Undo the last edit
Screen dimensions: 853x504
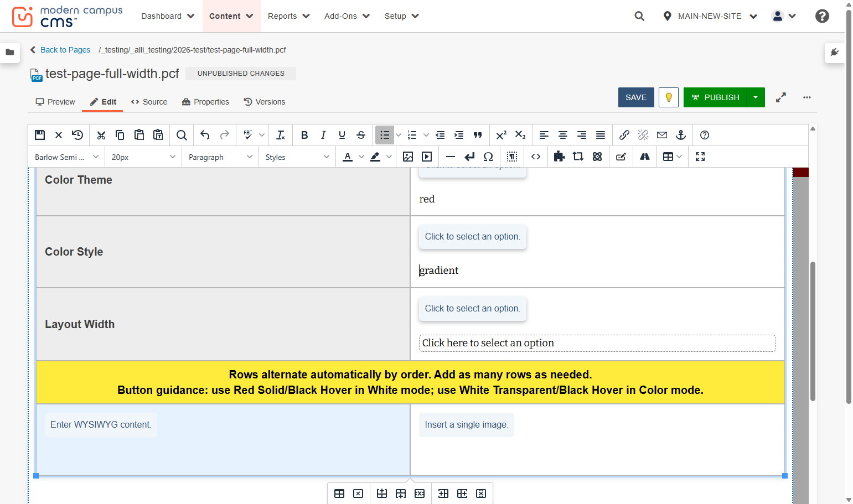click(205, 135)
